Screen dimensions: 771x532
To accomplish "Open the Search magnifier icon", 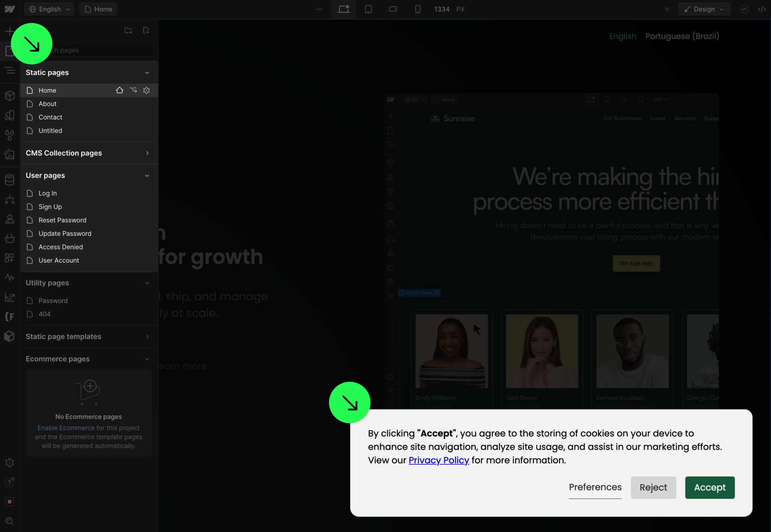I will [10, 521].
